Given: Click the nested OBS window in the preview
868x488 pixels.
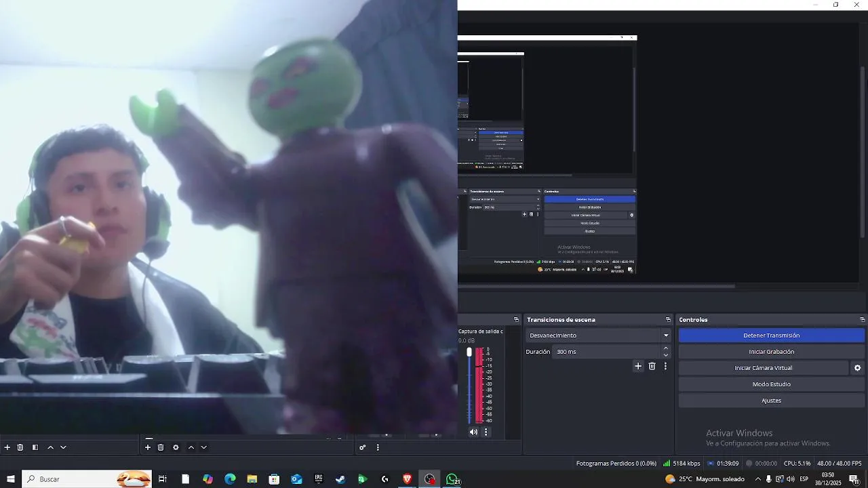Looking at the screenshot, I should [547, 156].
